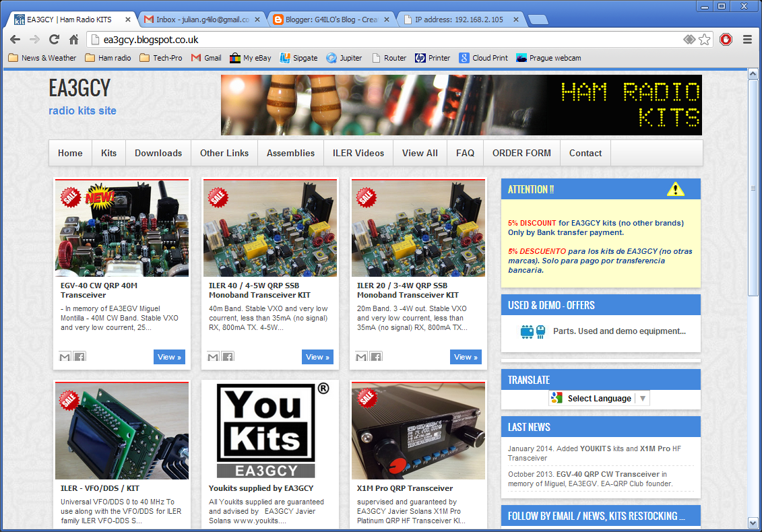Open the Cloud Print bookmark
Image resolution: width=762 pixels, height=532 pixels.
click(x=484, y=58)
